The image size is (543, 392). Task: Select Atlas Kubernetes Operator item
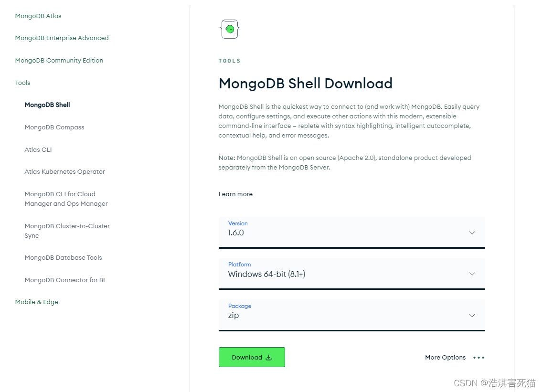click(x=64, y=172)
